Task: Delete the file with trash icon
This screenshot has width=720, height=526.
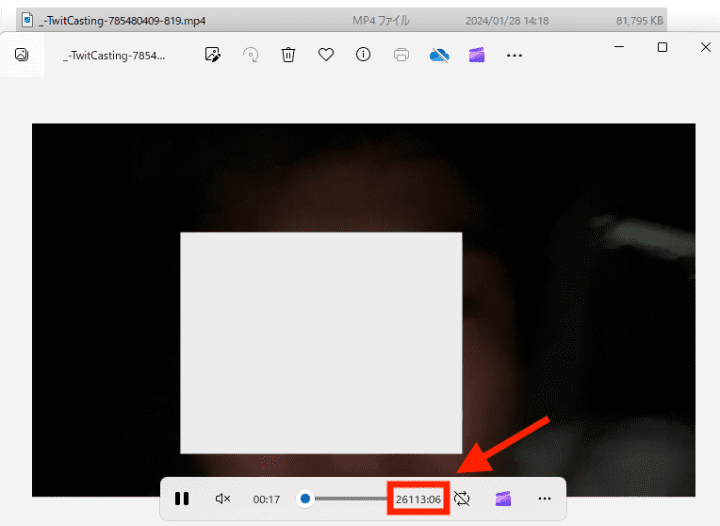Action: click(x=288, y=55)
